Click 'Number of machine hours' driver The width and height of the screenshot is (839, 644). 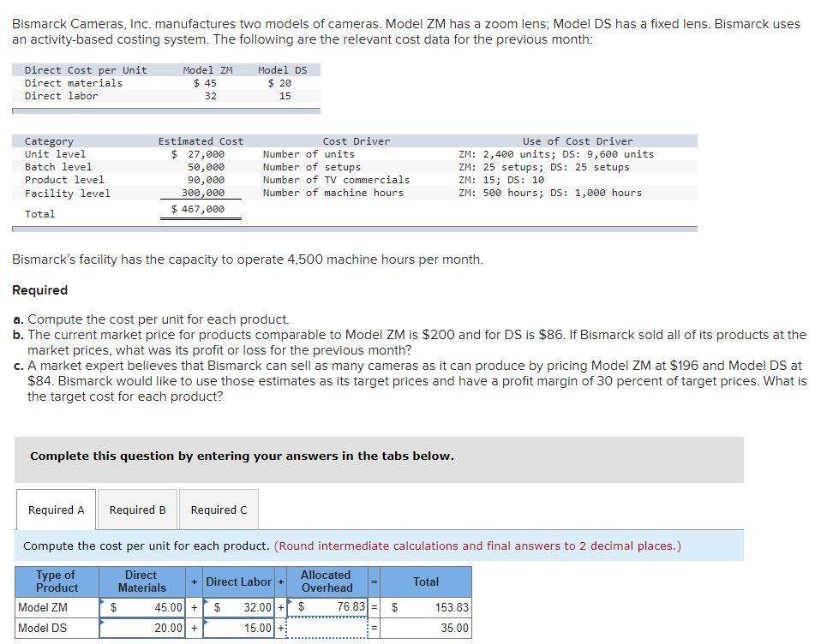[333, 193]
